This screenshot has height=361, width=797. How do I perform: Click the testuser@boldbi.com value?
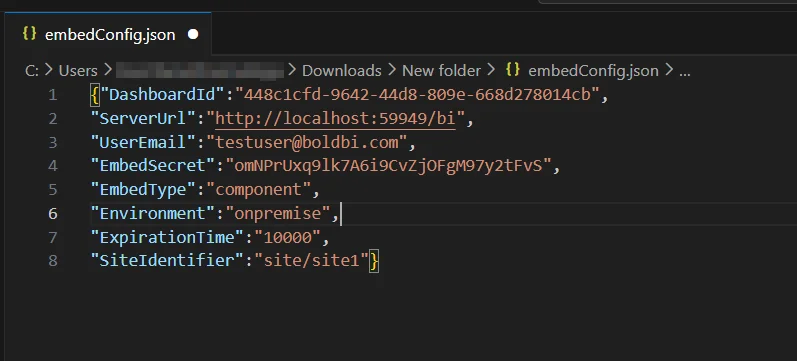coord(307,142)
